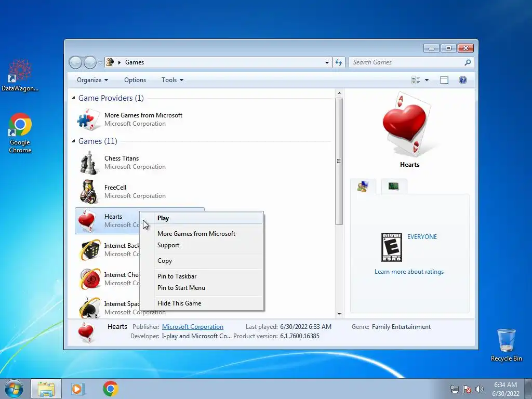Select the FreeCell card icon
The image size is (532, 399).
(89, 192)
